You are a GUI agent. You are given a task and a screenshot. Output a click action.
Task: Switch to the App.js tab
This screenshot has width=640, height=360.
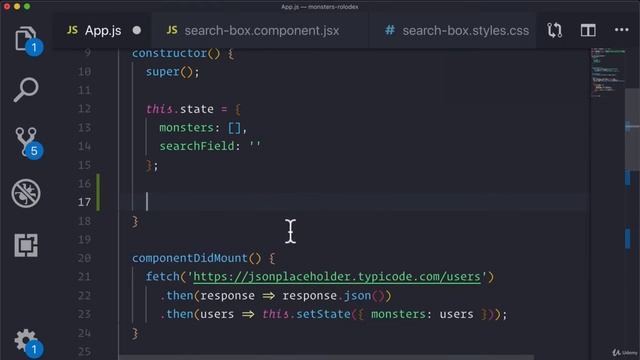(102, 31)
